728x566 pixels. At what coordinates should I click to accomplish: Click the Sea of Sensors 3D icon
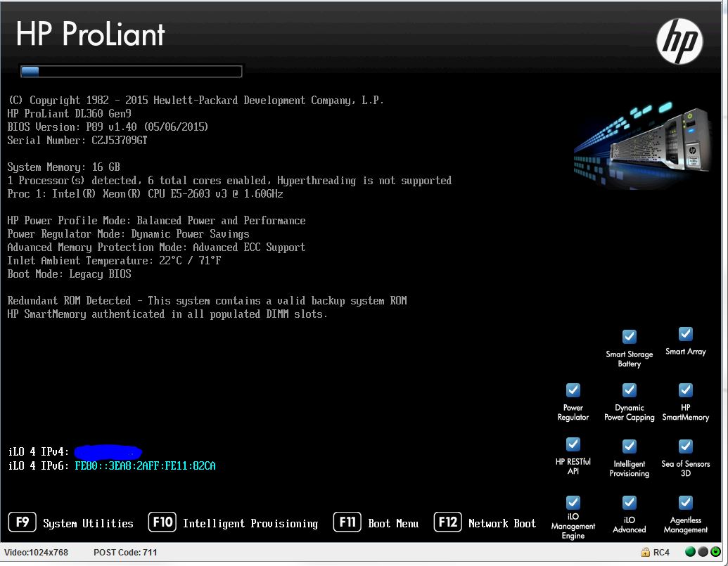pyautogui.click(x=684, y=444)
